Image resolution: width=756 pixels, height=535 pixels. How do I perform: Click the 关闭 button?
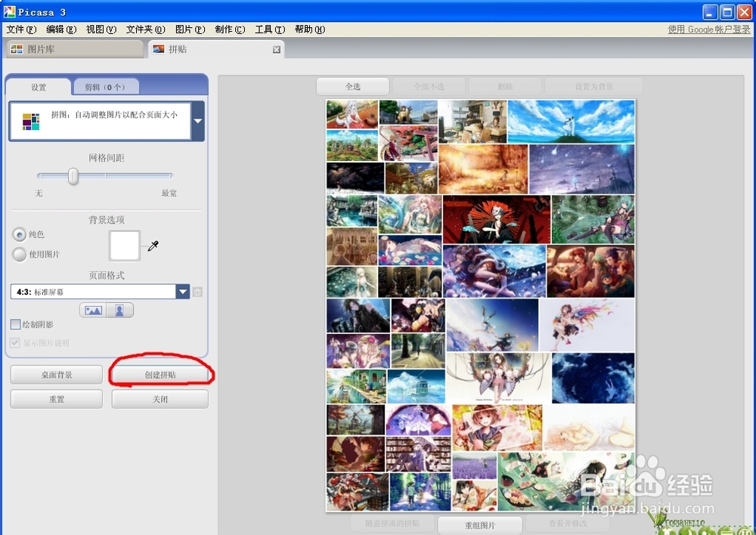pyautogui.click(x=160, y=399)
